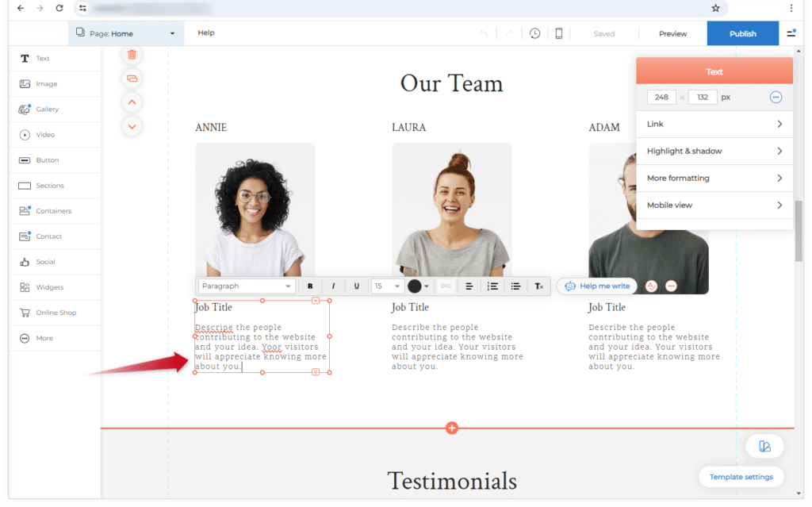Click the Help me write button
This screenshot has width=812, height=507.
click(x=597, y=286)
